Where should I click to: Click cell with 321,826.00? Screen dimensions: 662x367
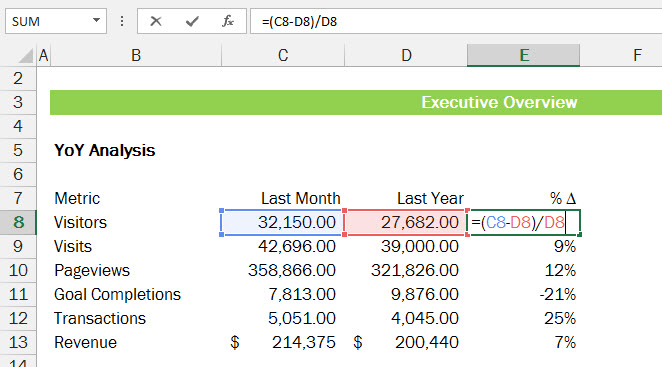tap(406, 270)
